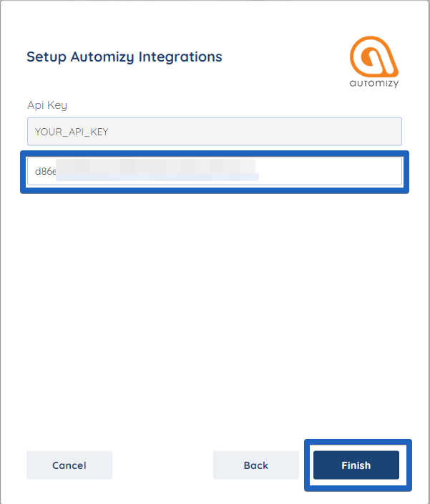Click the Automizy logo icon
Image resolution: width=430 pixels, height=504 pixels.
coord(374,62)
